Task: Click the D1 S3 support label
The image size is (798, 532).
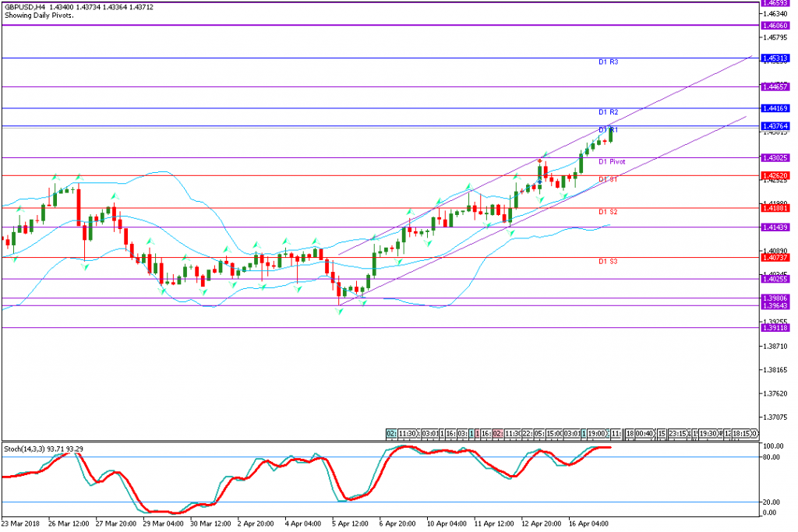Action: click(608, 262)
